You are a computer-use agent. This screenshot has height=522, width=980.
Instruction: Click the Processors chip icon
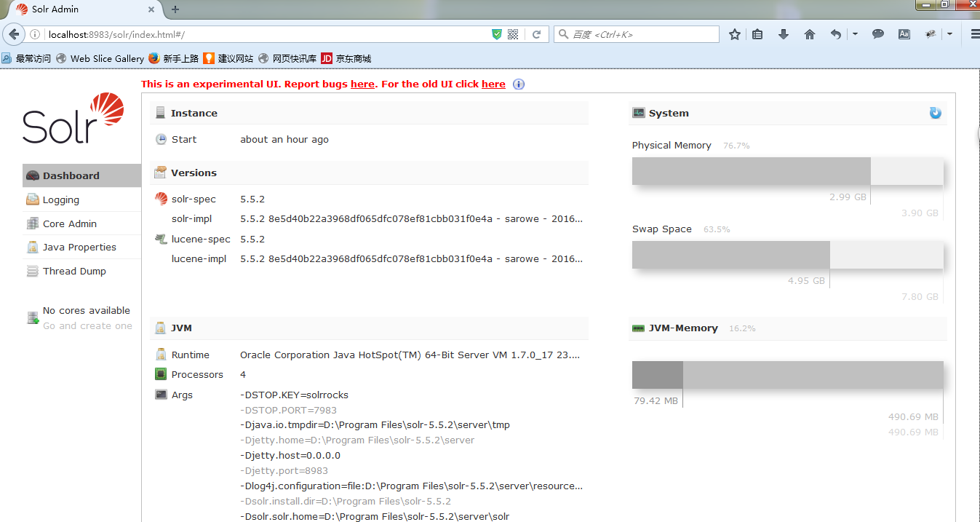[x=161, y=374]
